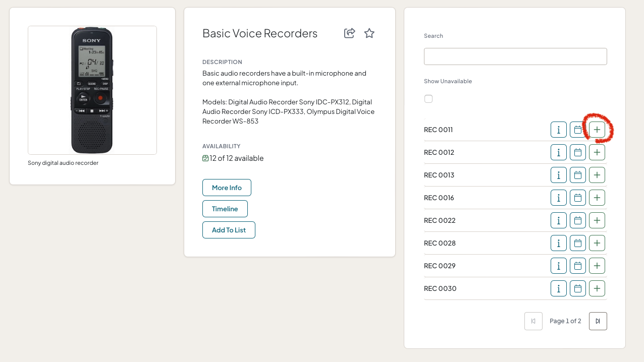Image resolution: width=644 pixels, height=362 pixels.
Task: Select the REC 0028 row label
Action: pos(440,243)
